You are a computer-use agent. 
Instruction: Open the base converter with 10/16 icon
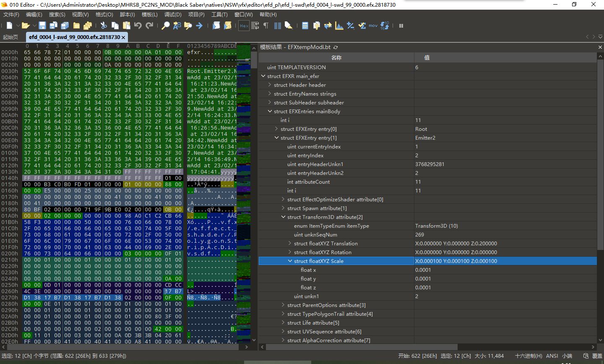click(384, 26)
